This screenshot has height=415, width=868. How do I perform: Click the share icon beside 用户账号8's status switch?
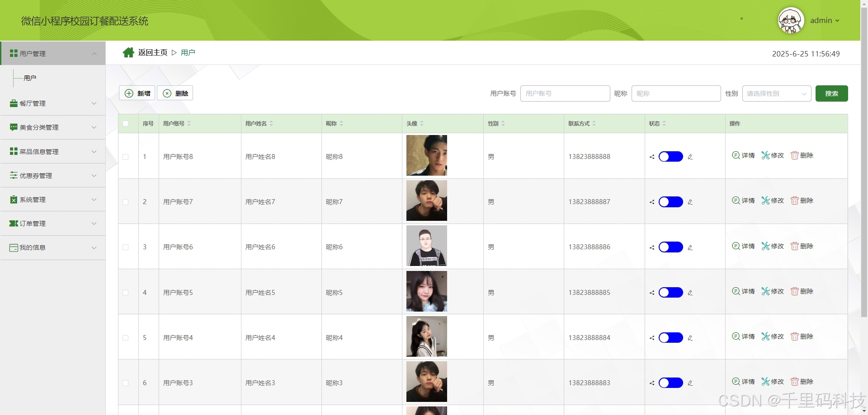652,157
